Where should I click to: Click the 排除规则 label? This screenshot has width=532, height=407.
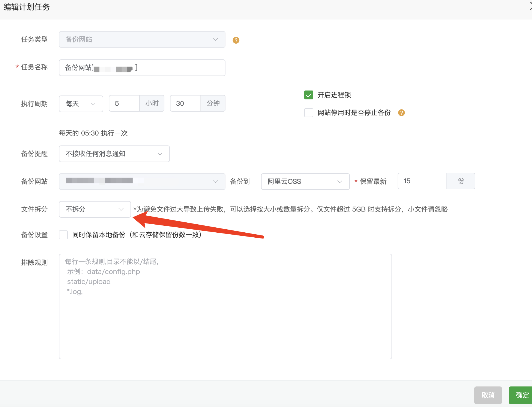34,263
